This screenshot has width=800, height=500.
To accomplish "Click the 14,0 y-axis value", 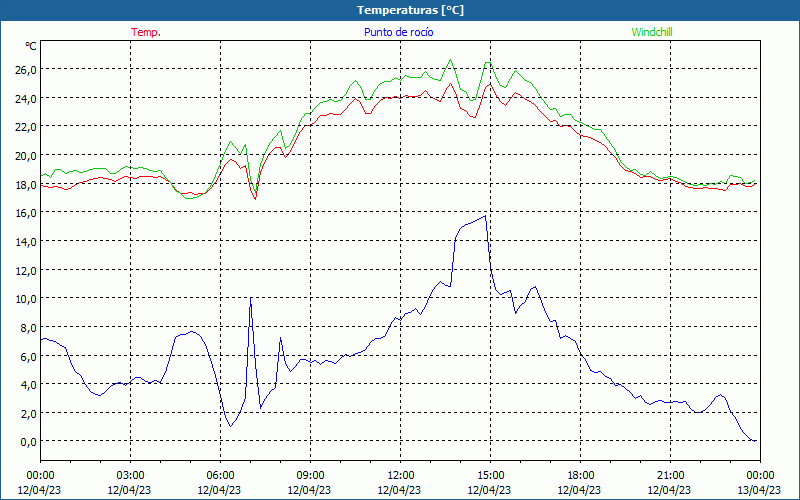I will 26,242.
